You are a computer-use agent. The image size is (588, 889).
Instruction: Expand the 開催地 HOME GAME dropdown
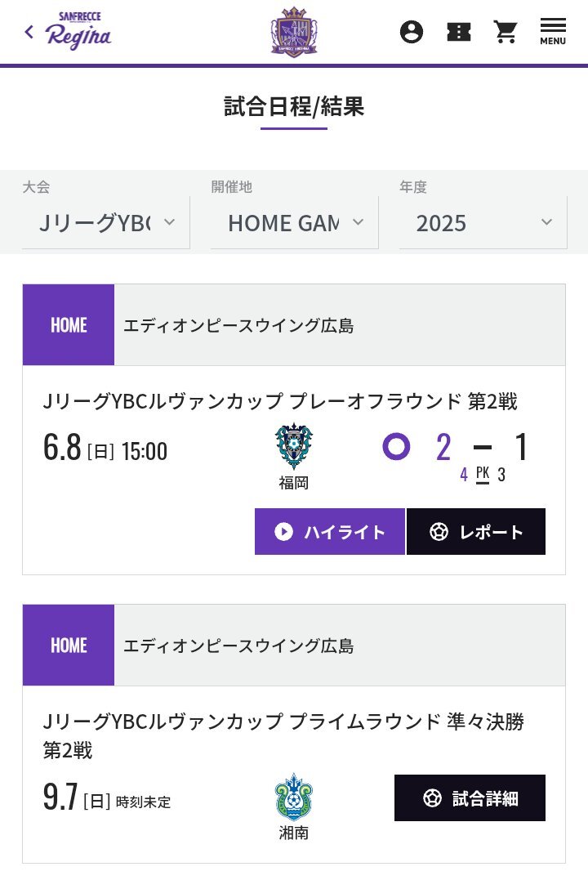pos(295,223)
